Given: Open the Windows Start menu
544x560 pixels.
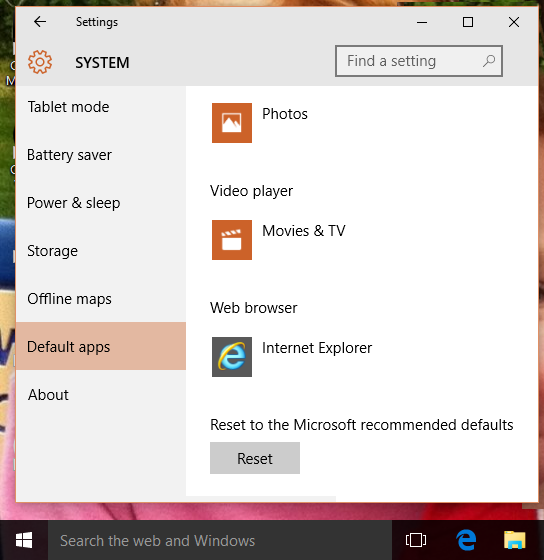Looking at the screenshot, I should 24,540.
